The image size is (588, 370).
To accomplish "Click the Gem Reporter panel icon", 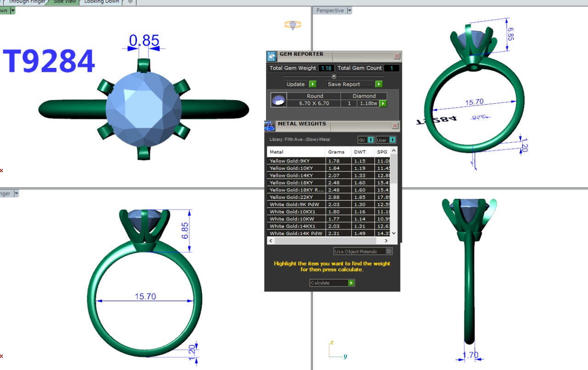I will pos(272,56).
